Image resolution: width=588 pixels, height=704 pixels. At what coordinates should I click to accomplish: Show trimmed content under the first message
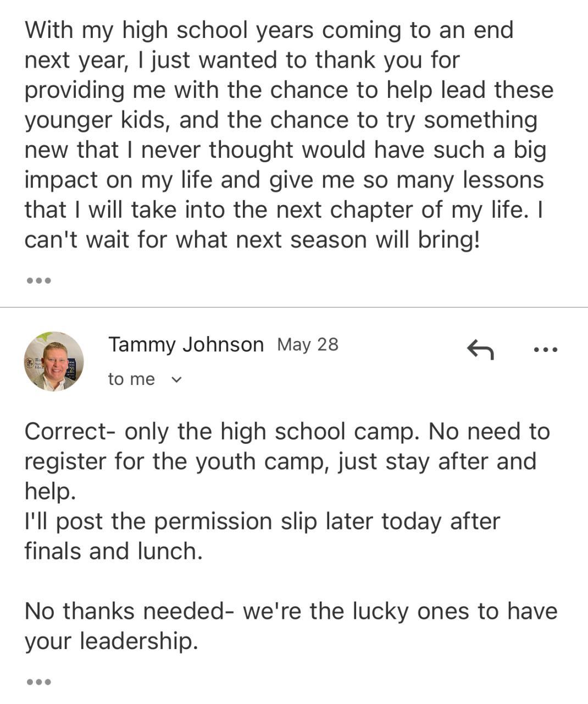(38, 280)
